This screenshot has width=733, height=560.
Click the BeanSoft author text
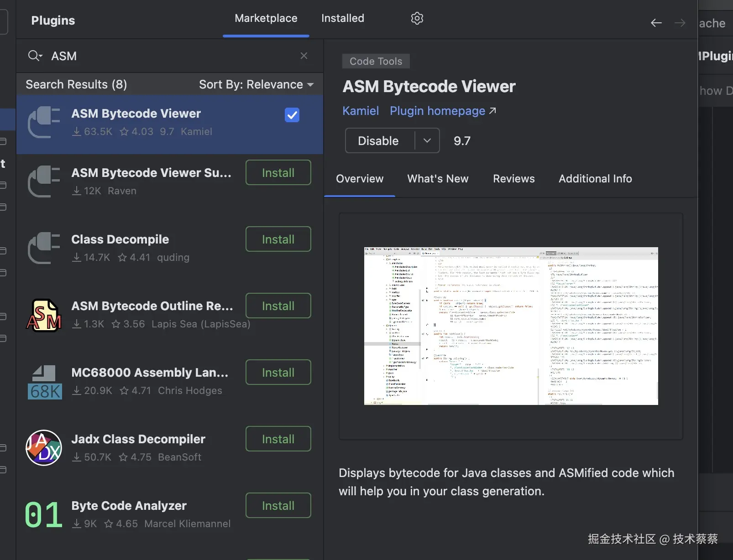click(x=180, y=457)
